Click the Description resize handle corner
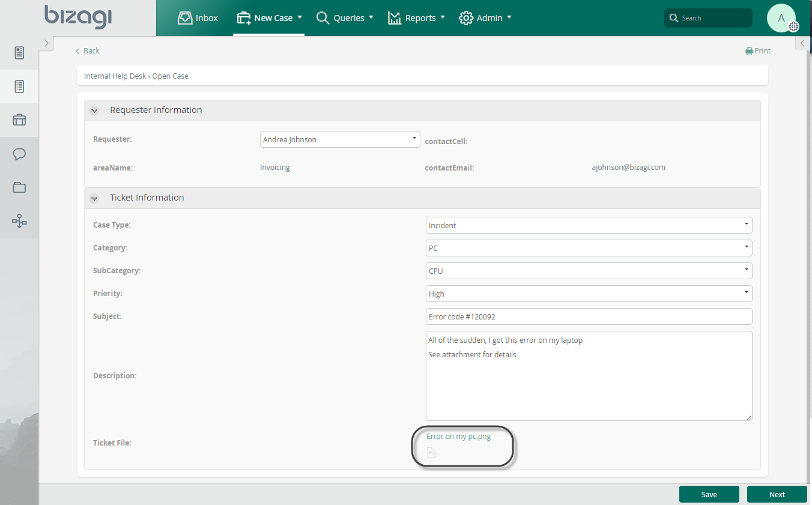This screenshot has width=812, height=505. [x=748, y=417]
